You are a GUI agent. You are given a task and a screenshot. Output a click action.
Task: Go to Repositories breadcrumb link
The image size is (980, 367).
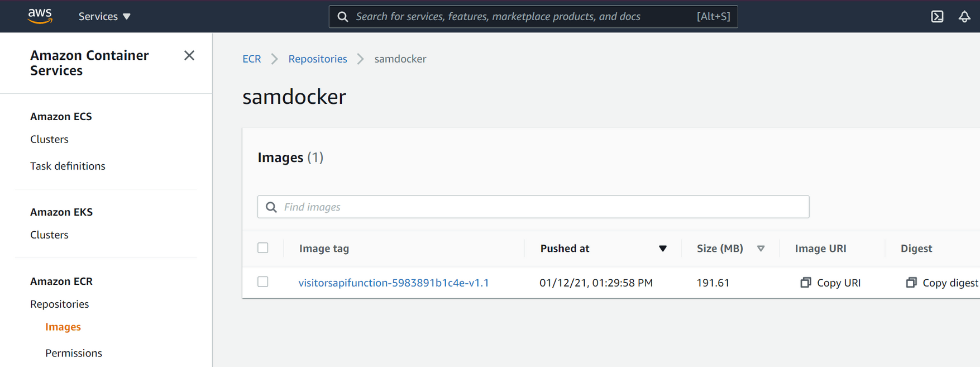tap(317, 59)
